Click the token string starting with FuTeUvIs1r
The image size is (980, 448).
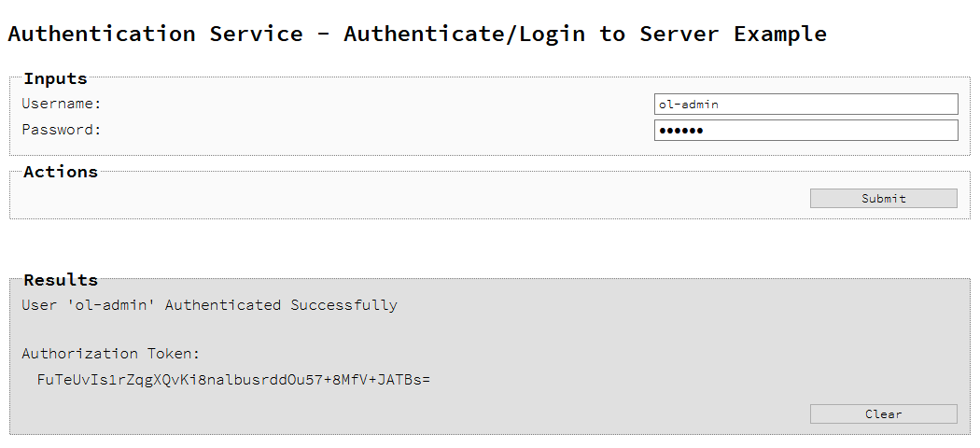click(x=232, y=380)
